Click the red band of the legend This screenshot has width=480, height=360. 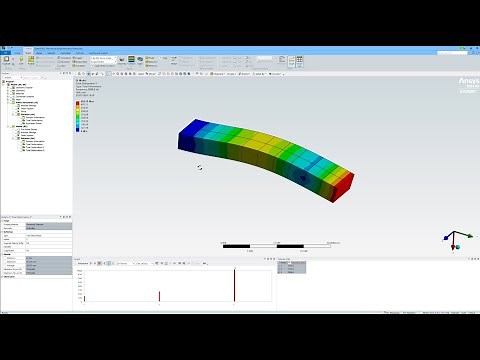[x=78, y=104]
